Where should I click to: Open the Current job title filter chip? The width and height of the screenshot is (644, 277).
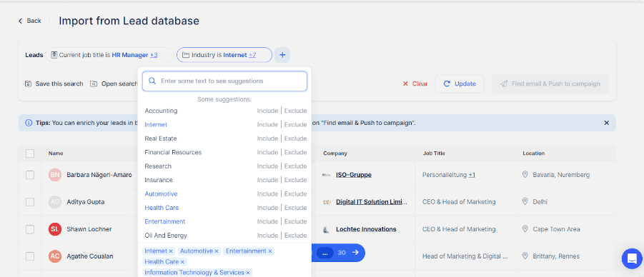pyautogui.click(x=109, y=55)
